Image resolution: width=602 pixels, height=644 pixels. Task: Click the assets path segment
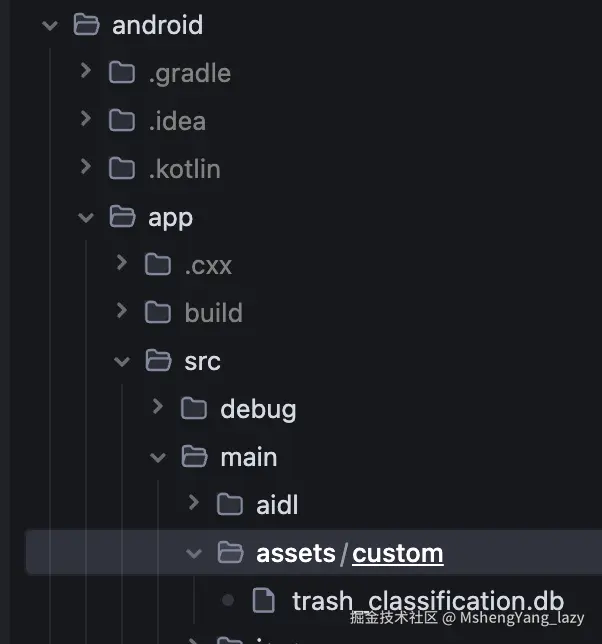click(x=296, y=553)
